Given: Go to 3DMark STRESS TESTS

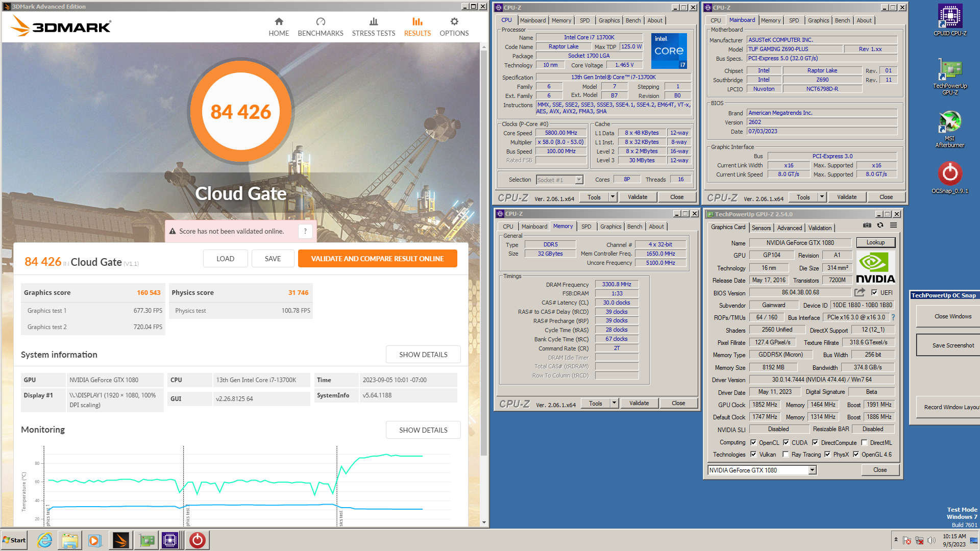Looking at the screenshot, I should [x=374, y=27].
